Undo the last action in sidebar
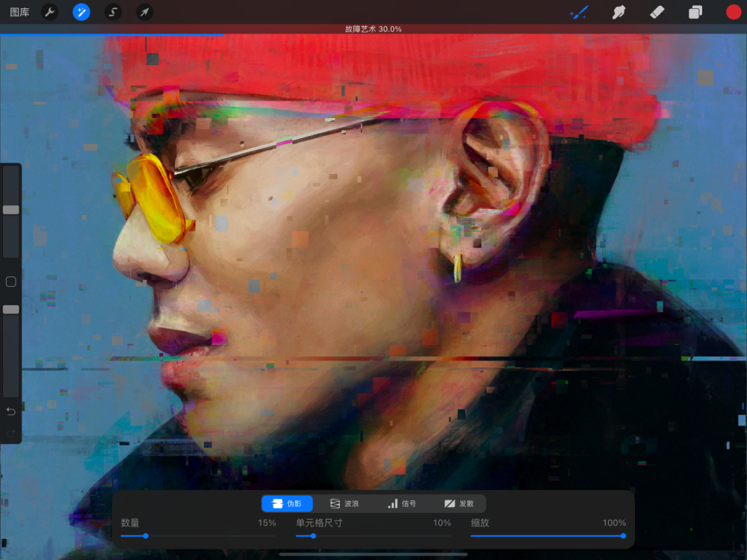747x560 pixels. click(11, 411)
